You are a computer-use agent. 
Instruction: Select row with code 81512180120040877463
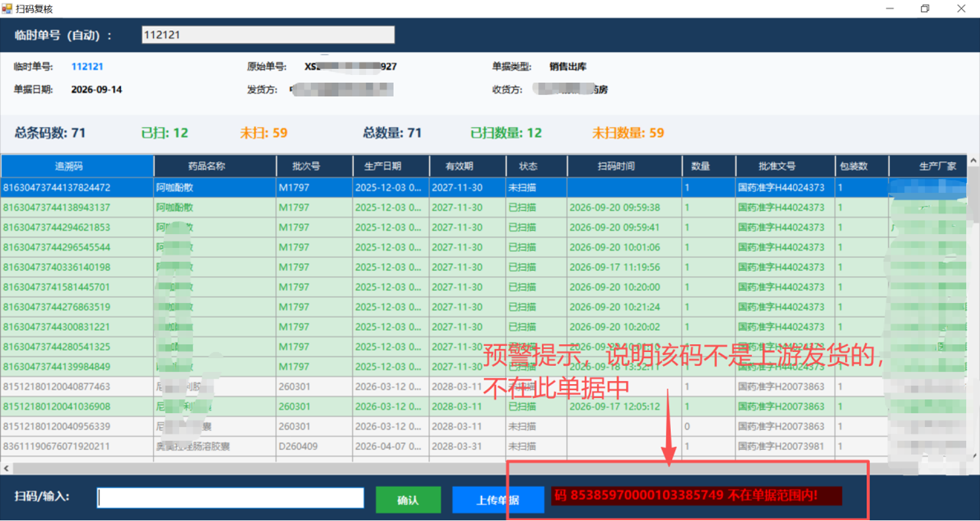(x=484, y=386)
